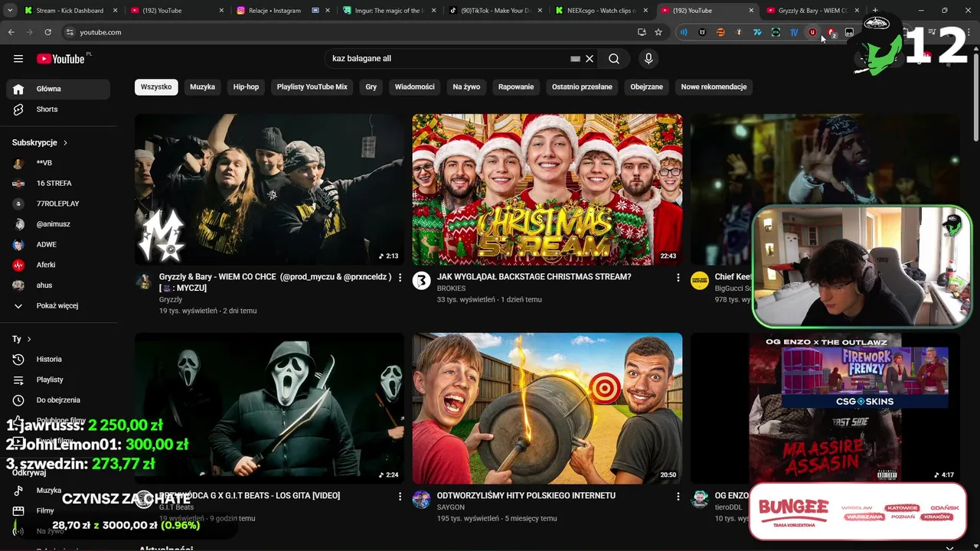Open the @animusz subscription channel
This screenshot has width=980, height=551.
[x=58, y=224]
